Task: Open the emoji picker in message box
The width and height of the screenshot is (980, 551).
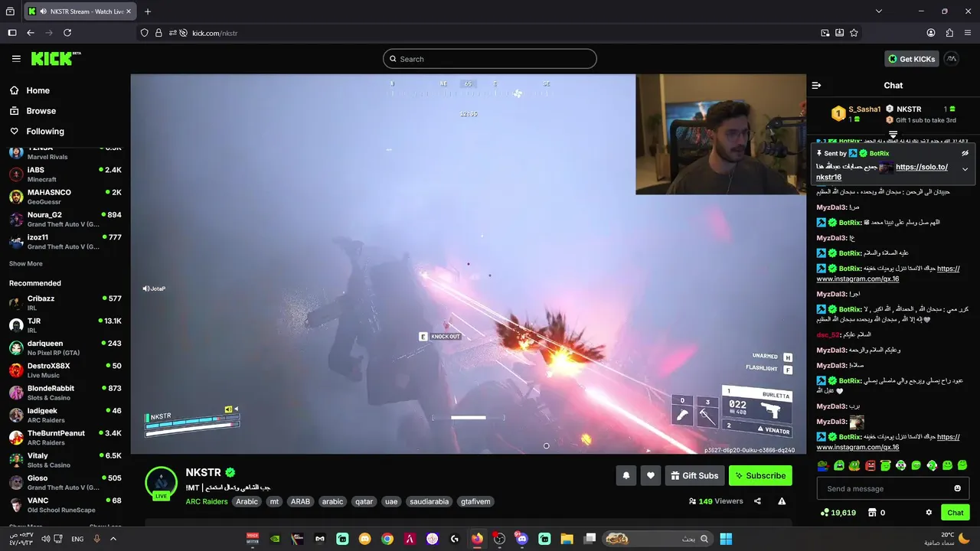Action: tap(957, 488)
